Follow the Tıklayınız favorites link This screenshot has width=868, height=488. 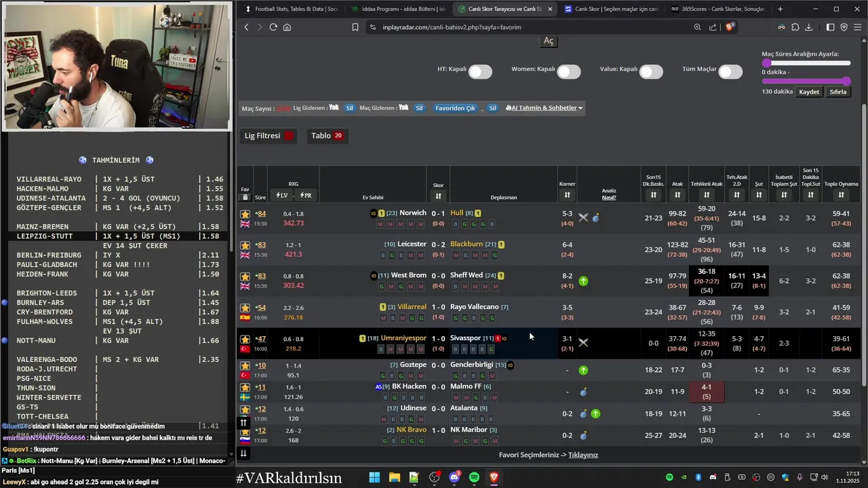(x=583, y=455)
